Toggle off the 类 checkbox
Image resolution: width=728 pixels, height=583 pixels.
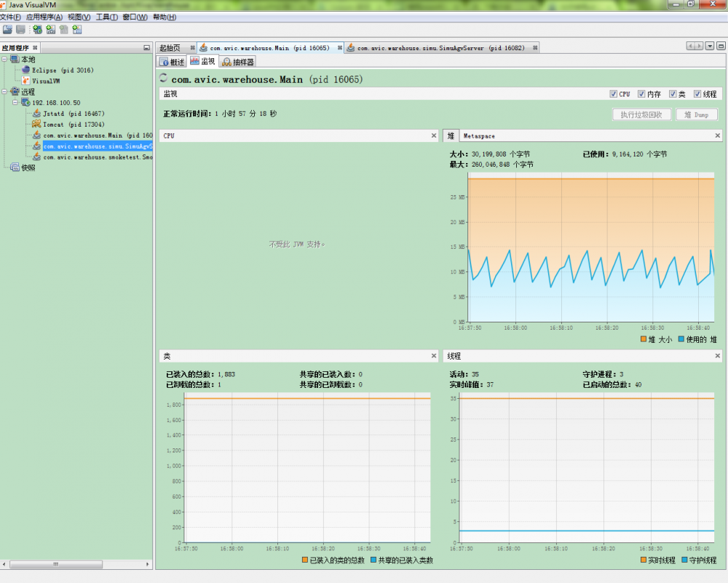(x=673, y=94)
